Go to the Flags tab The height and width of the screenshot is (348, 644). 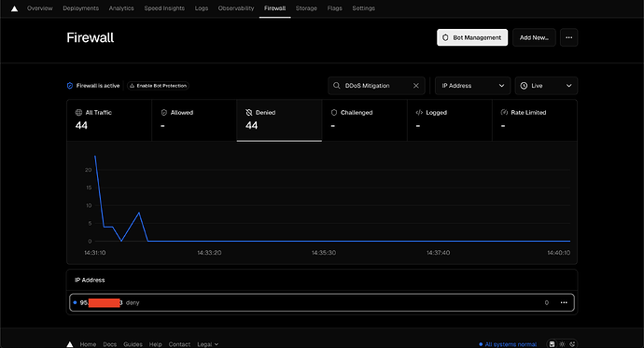pos(335,8)
